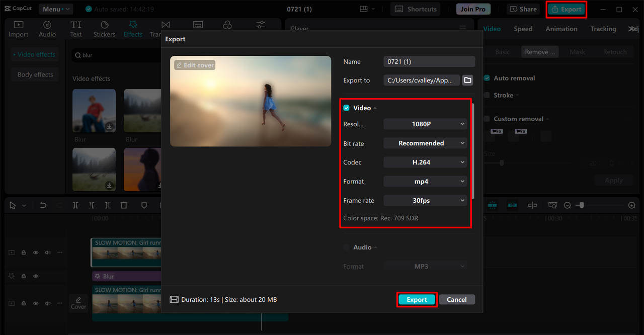Click the trash Delete icon in timeline toolbar
Screen dimensions: 644x335
click(x=124, y=205)
